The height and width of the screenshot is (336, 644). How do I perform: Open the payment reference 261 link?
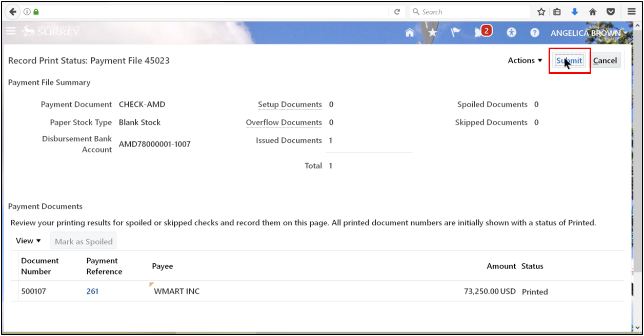pos(92,291)
